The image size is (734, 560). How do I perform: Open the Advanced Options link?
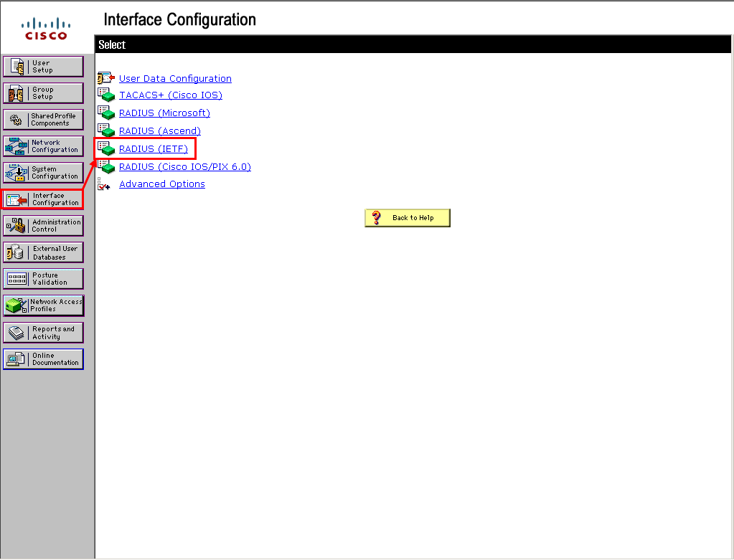pos(162,184)
